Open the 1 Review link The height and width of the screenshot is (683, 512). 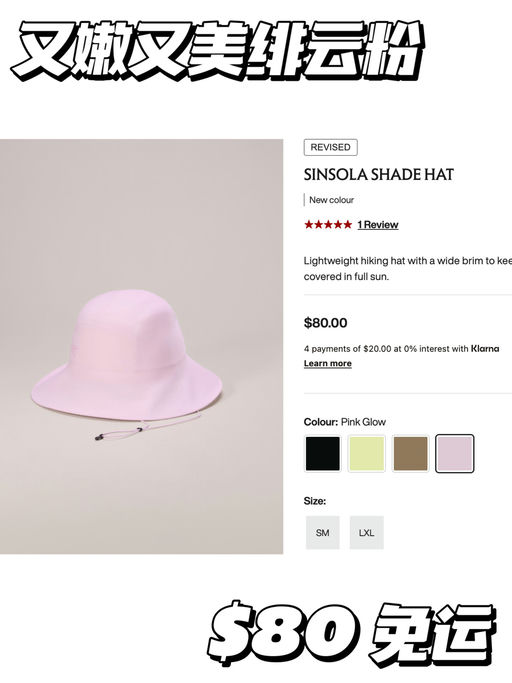click(x=378, y=225)
